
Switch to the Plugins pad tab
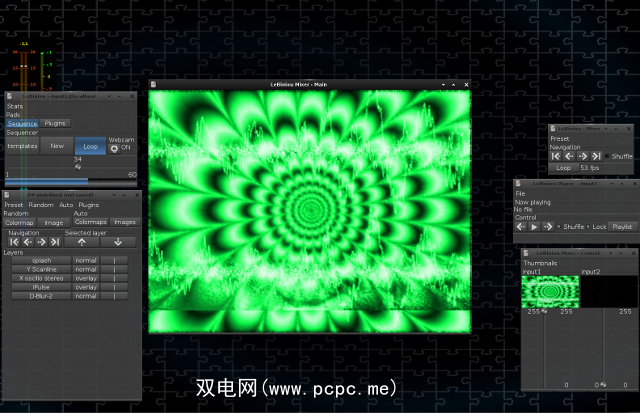[55, 123]
